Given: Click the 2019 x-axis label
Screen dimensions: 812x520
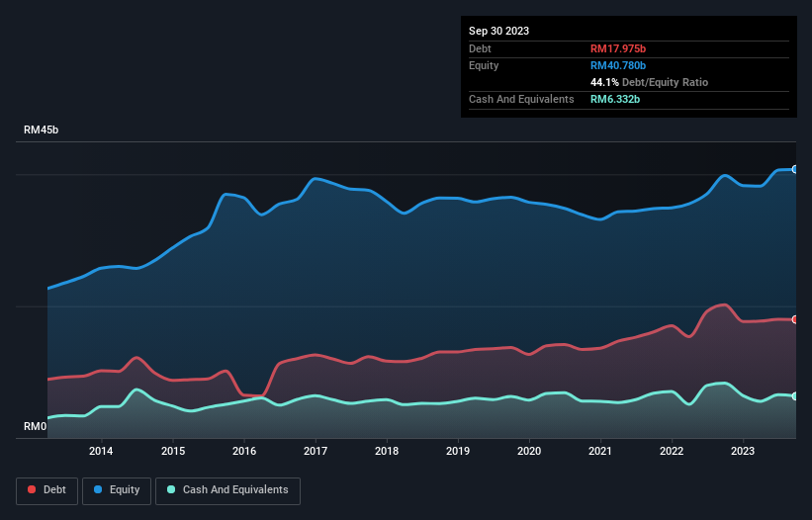Looking at the screenshot, I should click(458, 451).
